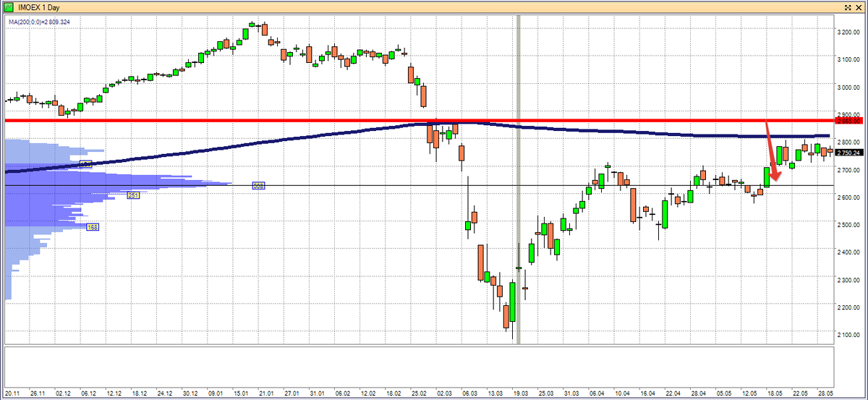This screenshot has width=868, height=400.
Task: Click the 3 000.00 price axis label
Action: click(x=848, y=87)
